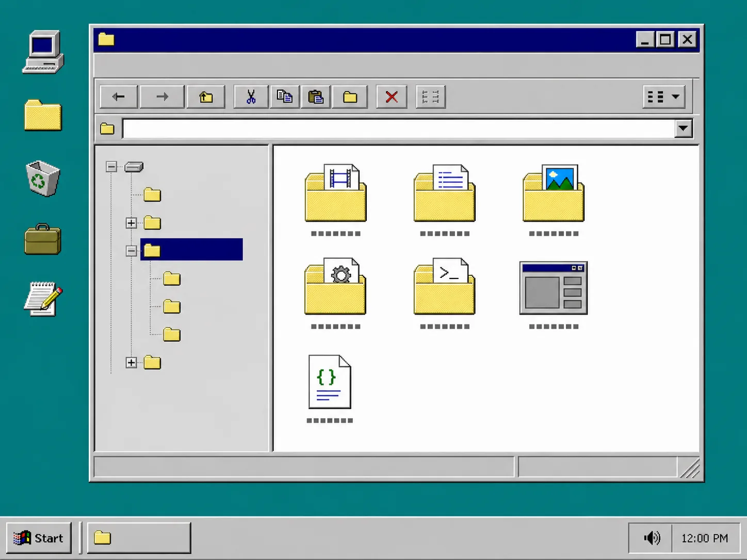
Task: Open the Views dropdown button
Action: click(664, 97)
